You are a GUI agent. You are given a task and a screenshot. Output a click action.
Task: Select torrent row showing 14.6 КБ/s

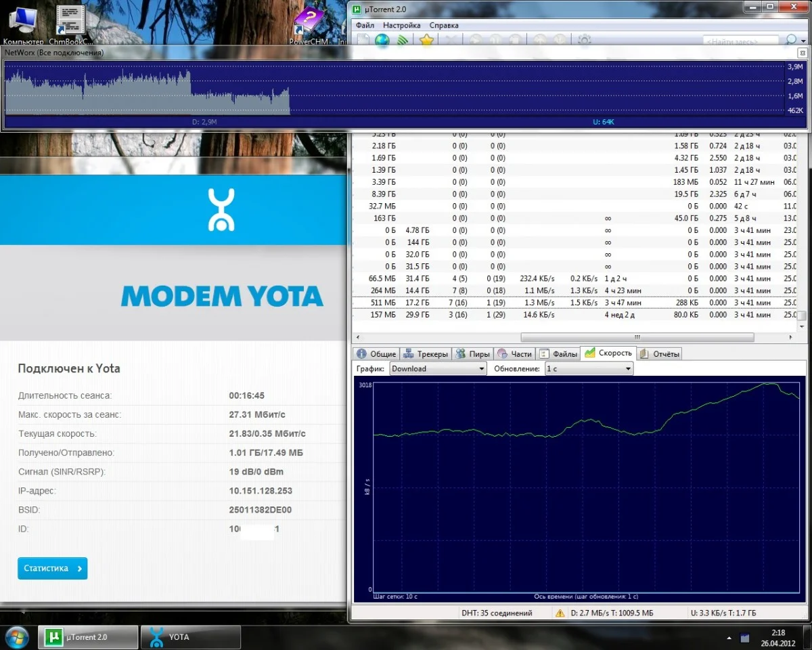pyautogui.click(x=575, y=315)
